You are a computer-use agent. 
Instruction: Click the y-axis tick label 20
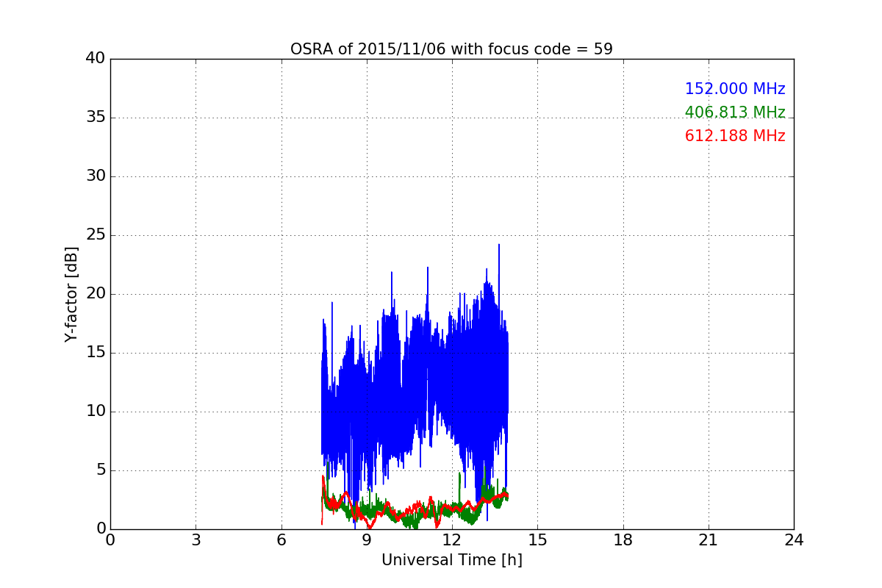pyautogui.click(x=96, y=294)
